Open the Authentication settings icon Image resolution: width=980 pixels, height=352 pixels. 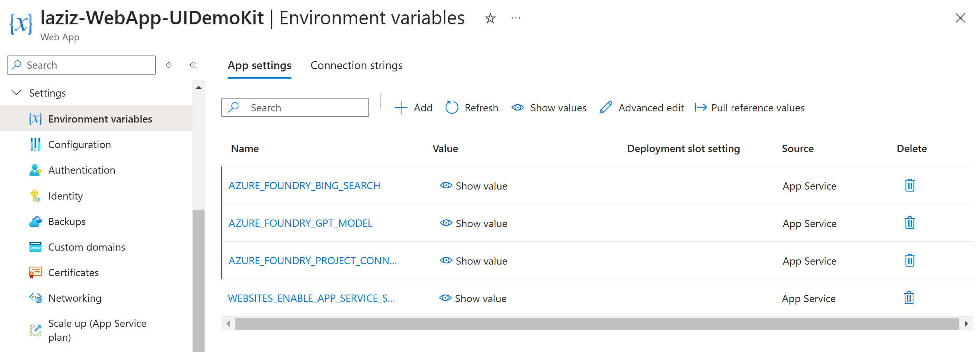pyautogui.click(x=35, y=170)
